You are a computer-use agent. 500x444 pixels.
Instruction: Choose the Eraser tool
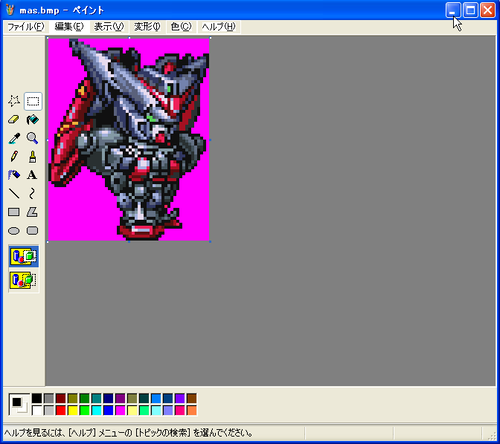tap(14, 119)
